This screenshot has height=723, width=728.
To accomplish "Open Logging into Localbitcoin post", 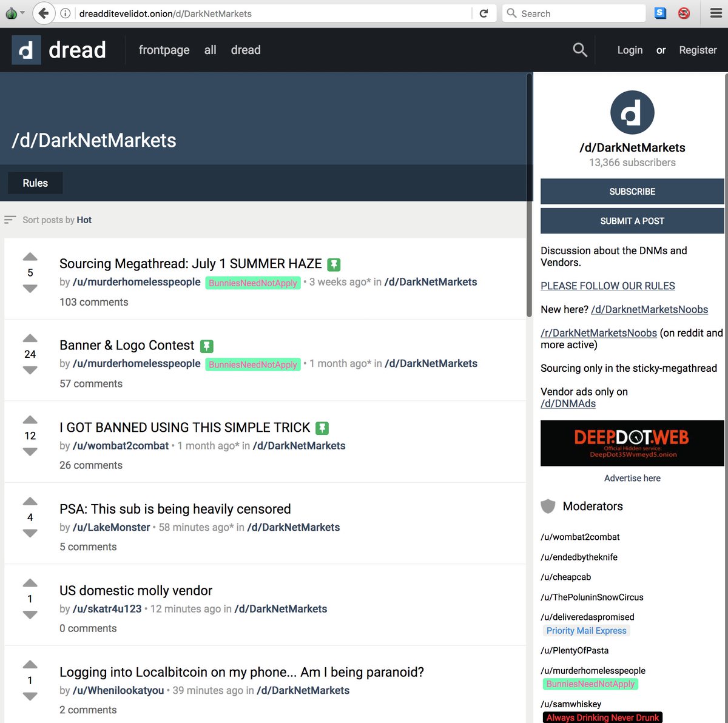I will (241, 672).
